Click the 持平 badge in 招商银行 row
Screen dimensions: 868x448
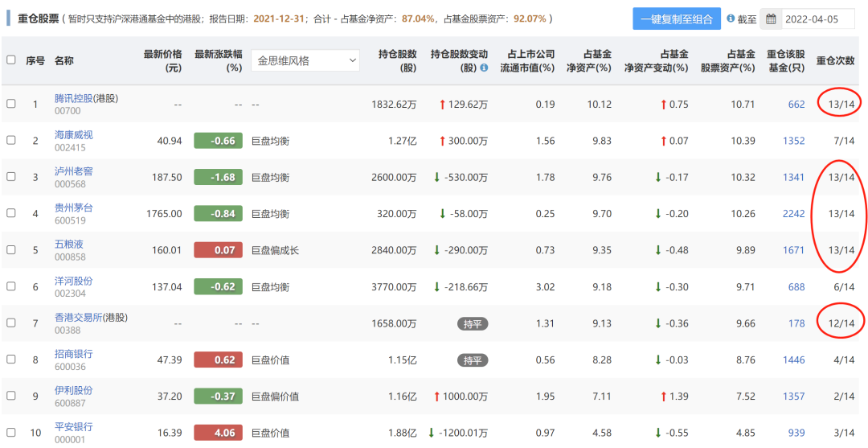click(473, 360)
